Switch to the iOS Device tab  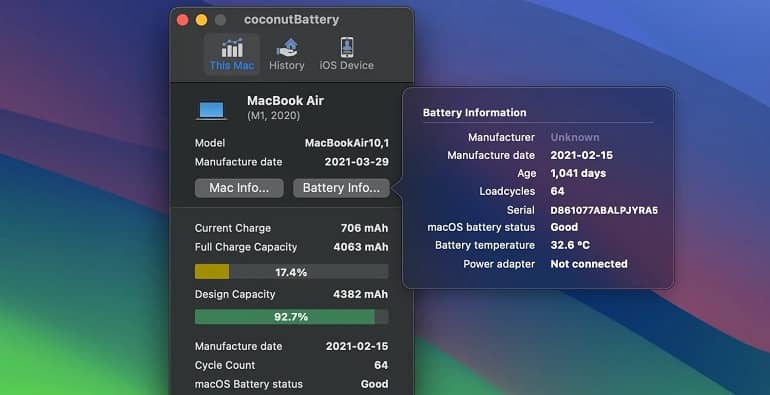(347, 54)
